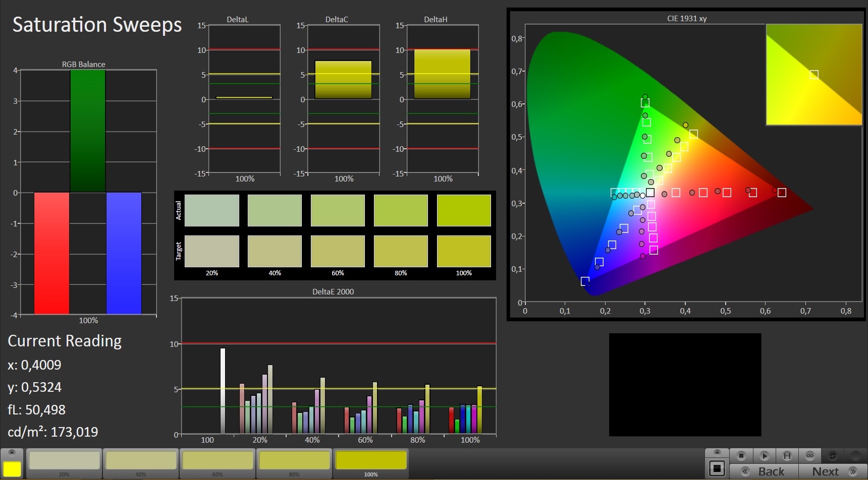Click the x: 0,4009 reading

(x=34, y=365)
